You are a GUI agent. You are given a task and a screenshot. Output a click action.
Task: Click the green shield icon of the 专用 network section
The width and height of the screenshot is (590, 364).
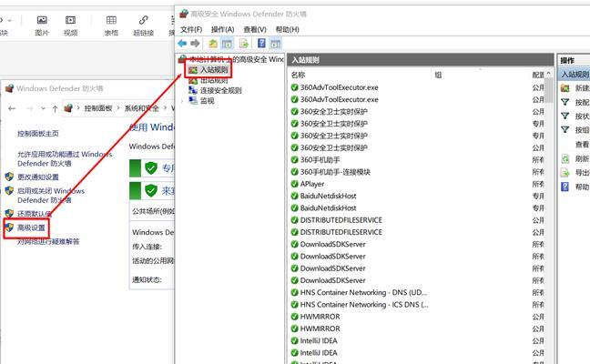pyautogui.click(x=151, y=167)
